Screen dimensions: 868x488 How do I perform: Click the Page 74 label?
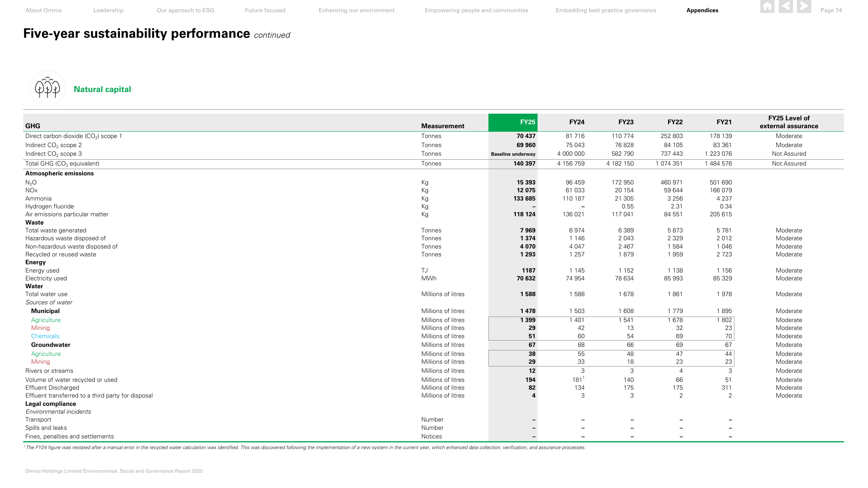pos(831,10)
